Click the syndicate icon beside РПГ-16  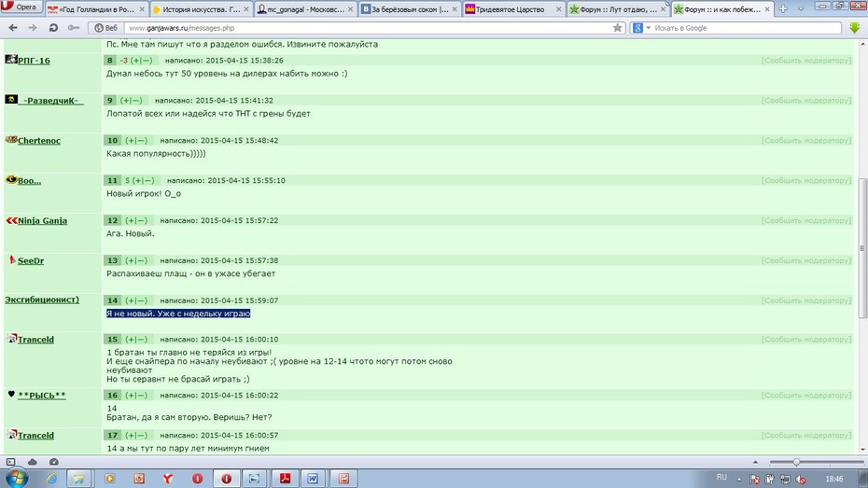coord(11,59)
